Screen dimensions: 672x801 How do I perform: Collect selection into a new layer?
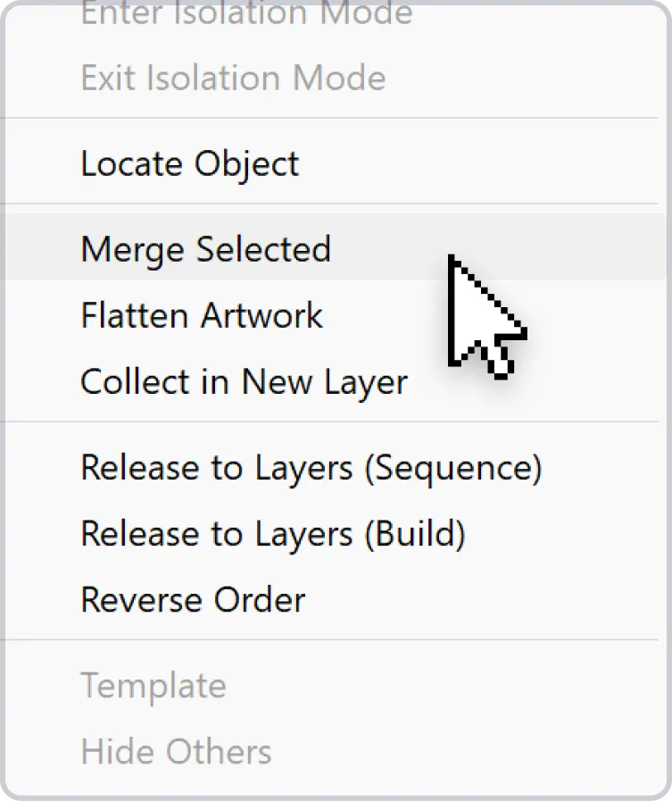coord(335,381)
